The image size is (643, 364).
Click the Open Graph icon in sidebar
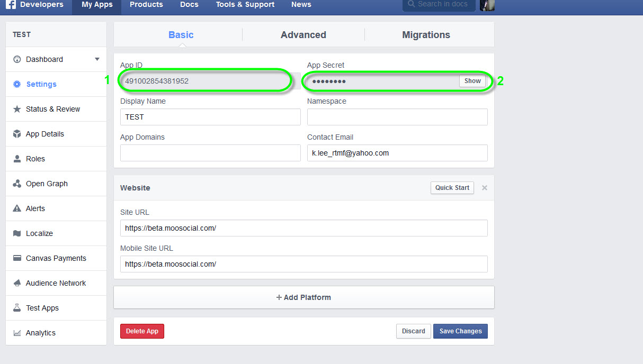click(17, 184)
